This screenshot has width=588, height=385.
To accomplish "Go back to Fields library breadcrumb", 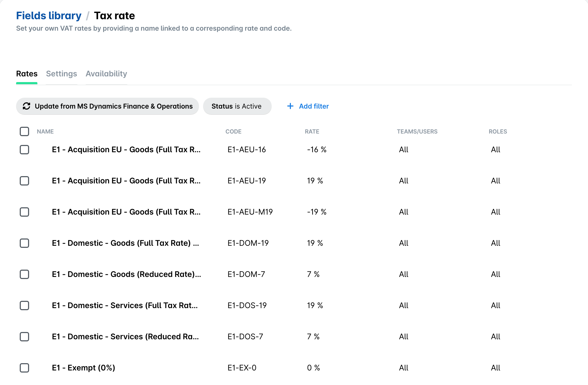I will pos(49,16).
